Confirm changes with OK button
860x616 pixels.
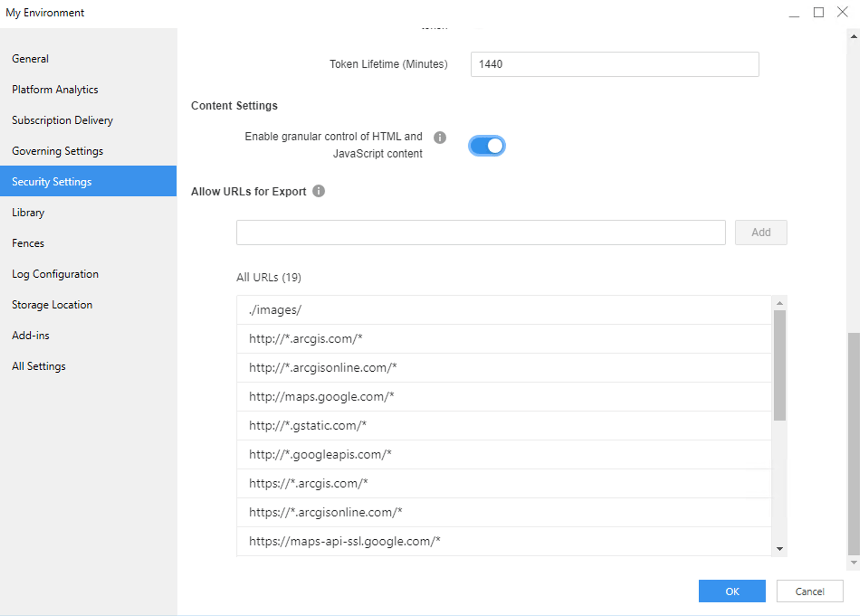point(732,591)
